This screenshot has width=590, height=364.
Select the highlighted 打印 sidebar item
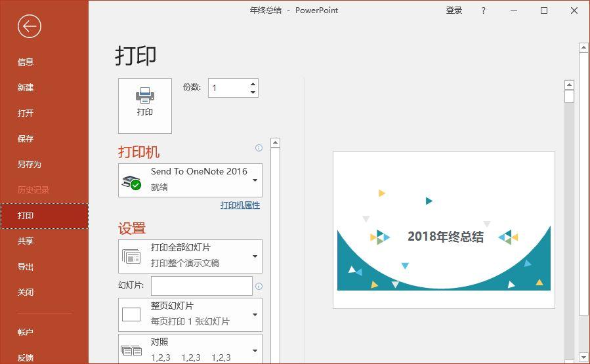[45, 216]
